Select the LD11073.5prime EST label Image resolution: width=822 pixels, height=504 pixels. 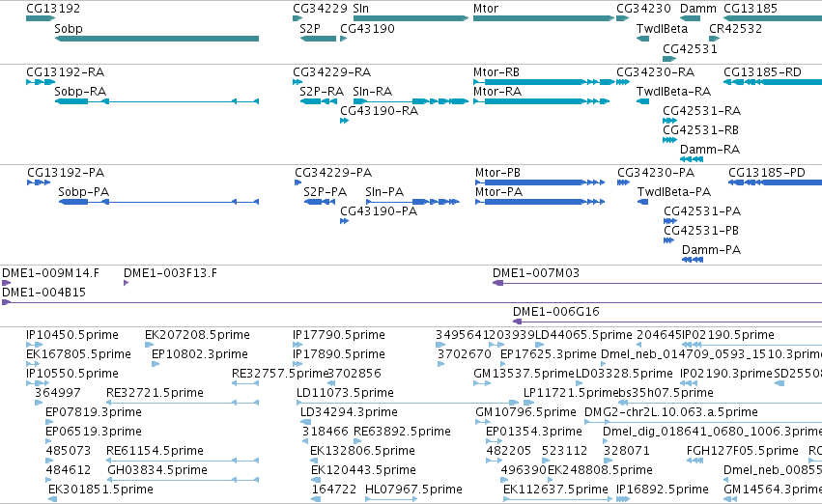coord(345,393)
